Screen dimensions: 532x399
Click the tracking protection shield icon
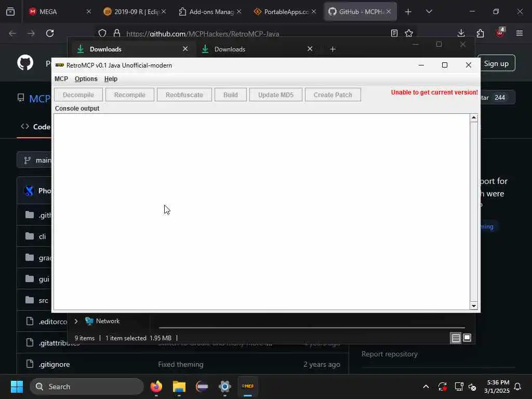tap(102, 33)
